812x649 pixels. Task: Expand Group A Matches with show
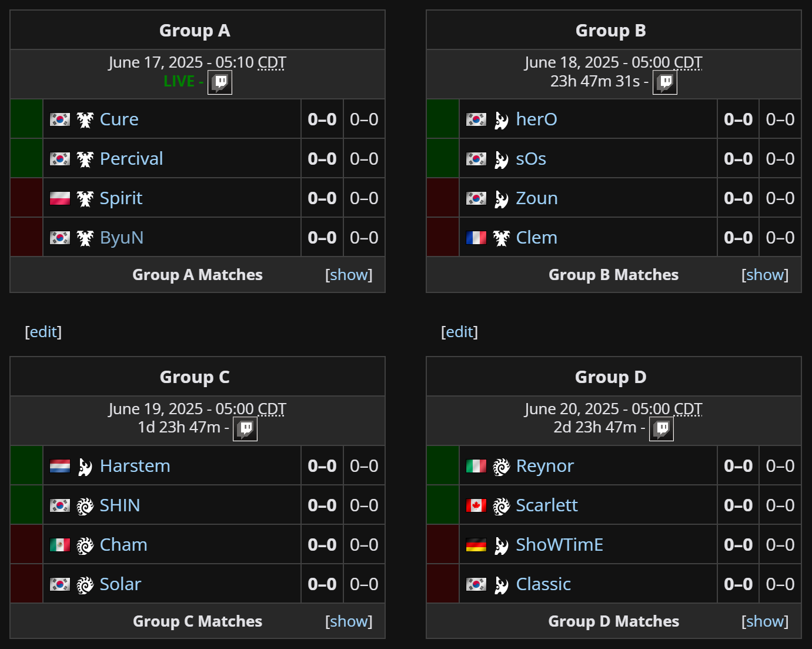tap(349, 275)
